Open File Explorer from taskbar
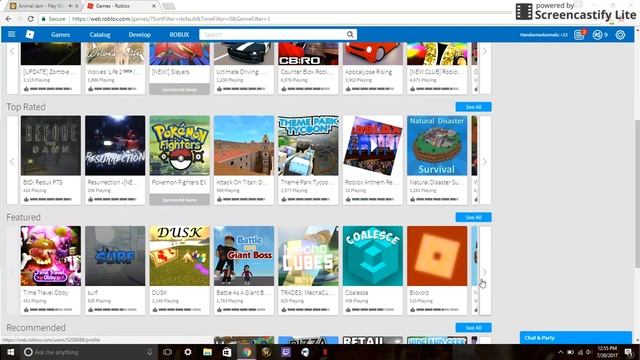The image size is (640, 360). pyautogui.click(x=207, y=352)
